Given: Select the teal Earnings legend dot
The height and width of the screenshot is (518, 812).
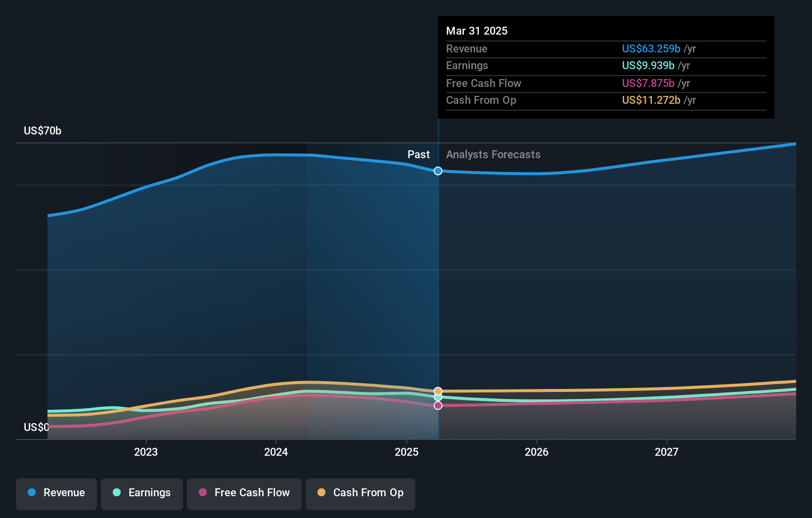Looking at the screenshot, I should pos(116,493).
